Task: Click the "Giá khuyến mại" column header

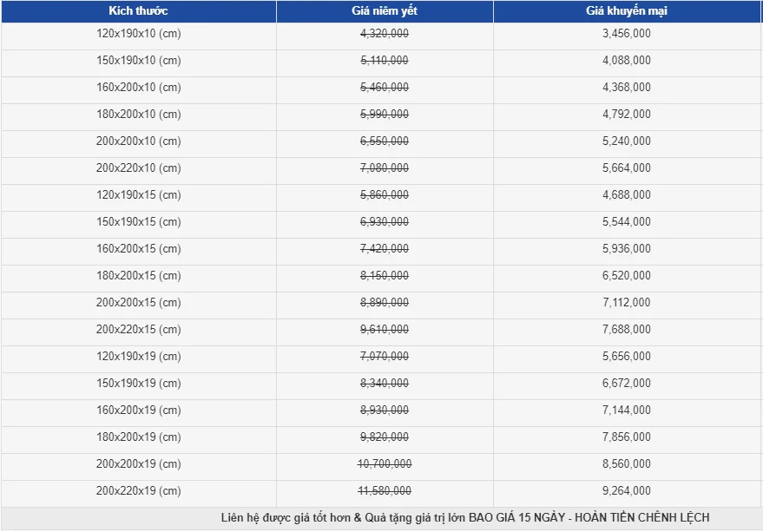Action: click(x=626, y=11)
